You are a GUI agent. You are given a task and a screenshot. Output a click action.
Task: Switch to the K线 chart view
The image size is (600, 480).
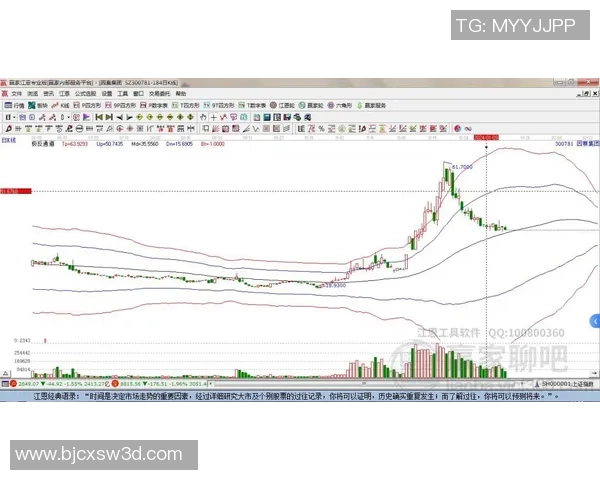pyautogui.click(x=67, y=104)
